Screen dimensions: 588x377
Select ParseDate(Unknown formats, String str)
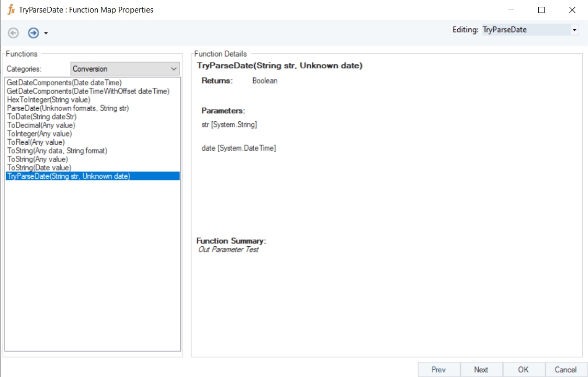tap(68, 108)
